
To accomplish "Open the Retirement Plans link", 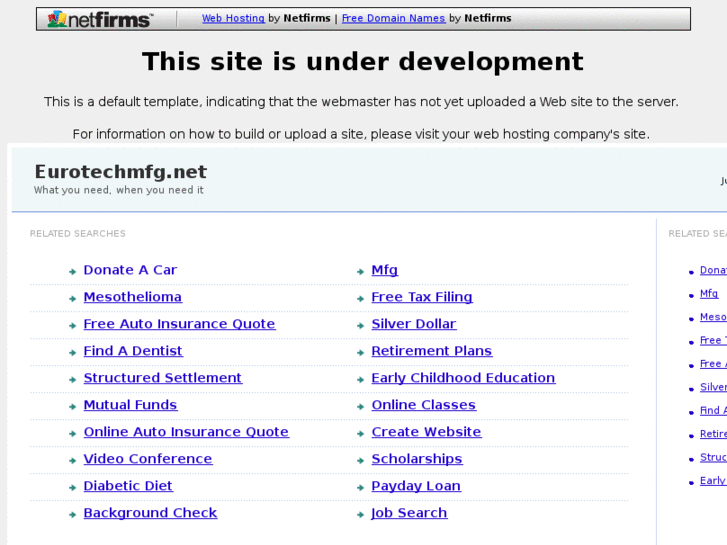I will pyautogui.click(x=432, y=351).
